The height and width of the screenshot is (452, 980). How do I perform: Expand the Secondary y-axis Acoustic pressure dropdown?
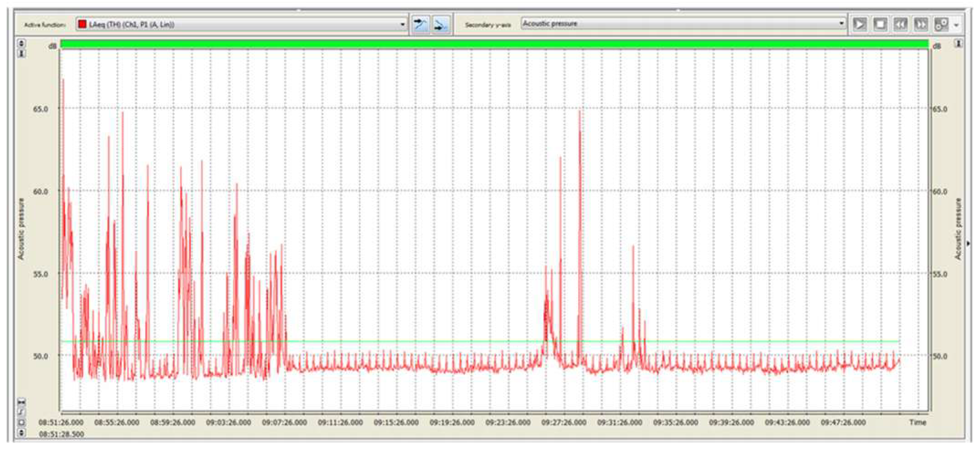pos(841,24)
